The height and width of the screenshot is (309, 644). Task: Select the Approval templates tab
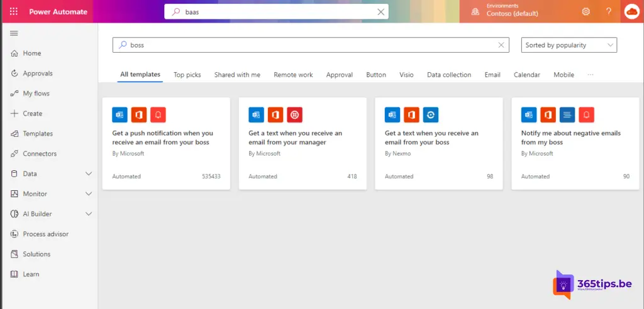339,75
